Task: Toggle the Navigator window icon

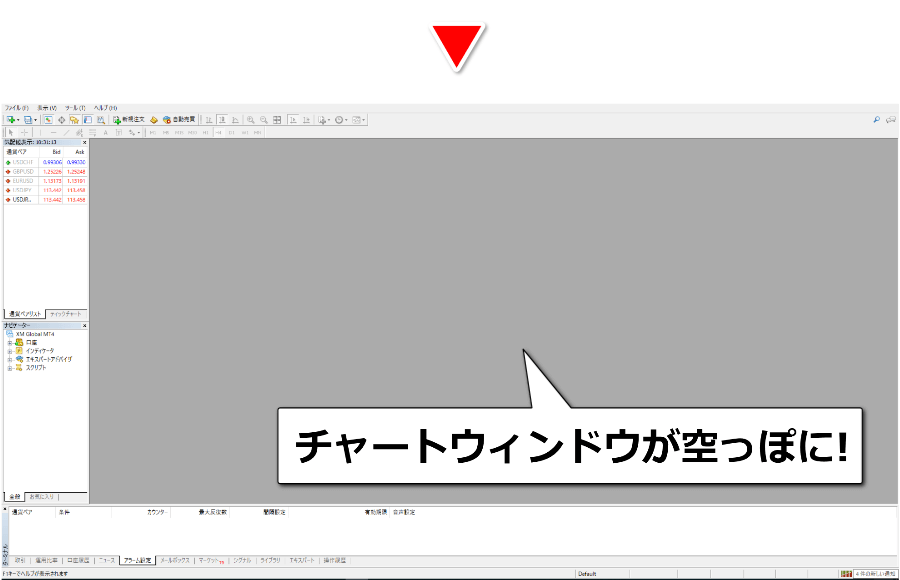Action: point(74,120)
